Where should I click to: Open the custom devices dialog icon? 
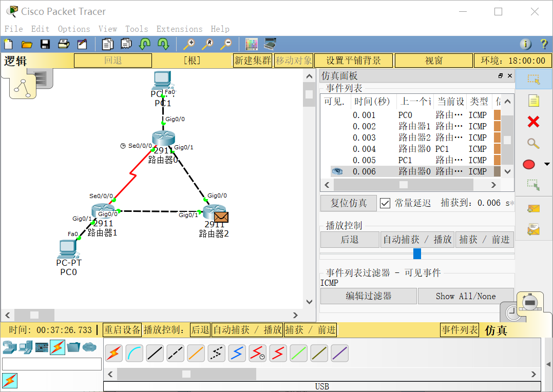[270, 45]
